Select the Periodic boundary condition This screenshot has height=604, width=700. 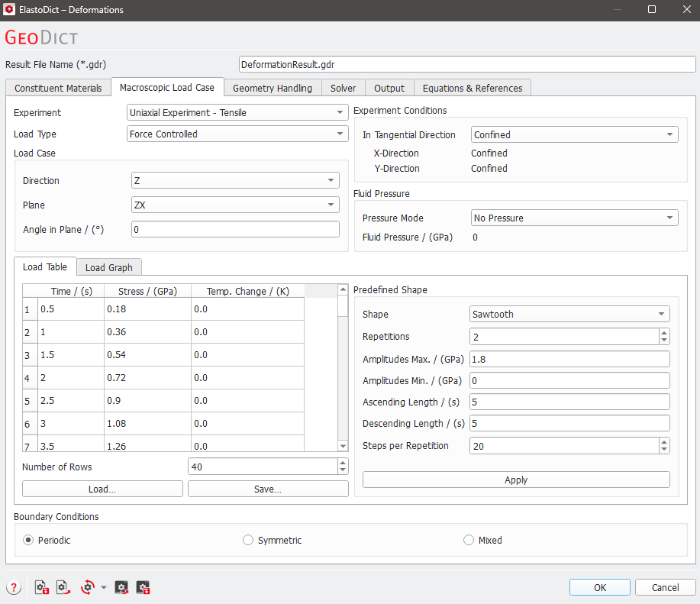[x=28, y=540]
